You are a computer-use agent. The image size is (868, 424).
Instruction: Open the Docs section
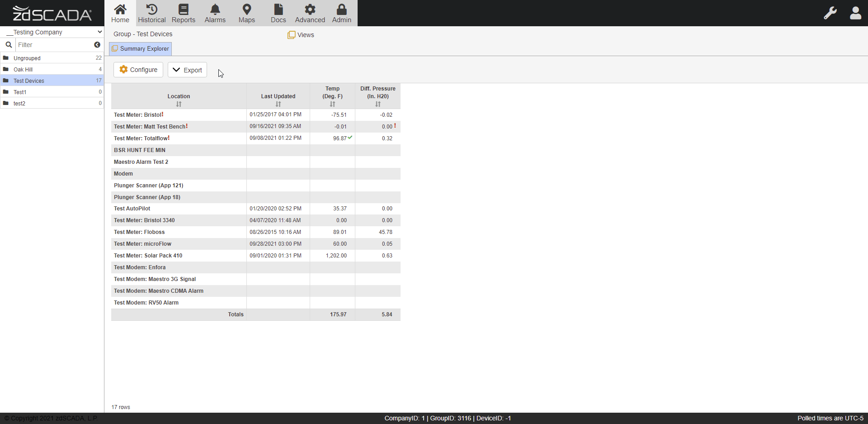278,13
